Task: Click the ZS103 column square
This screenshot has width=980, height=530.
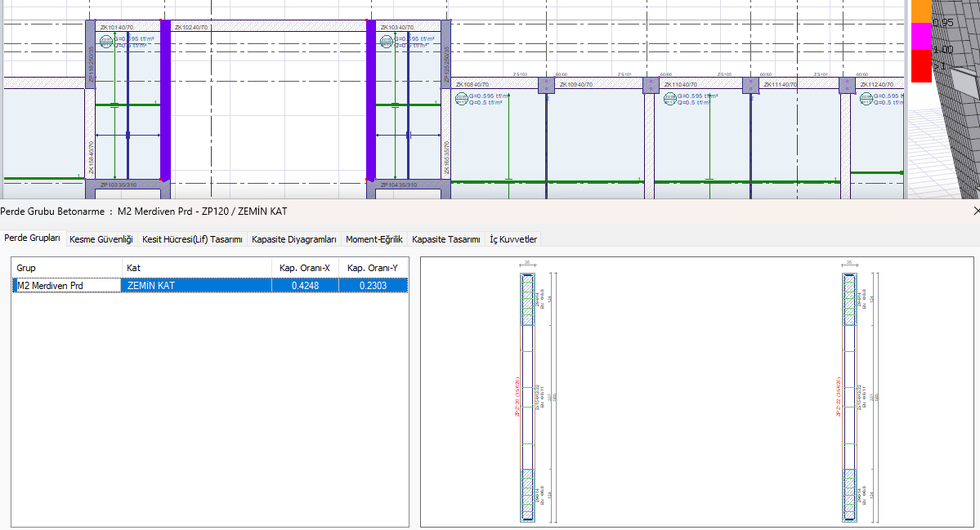Action: 546,86
